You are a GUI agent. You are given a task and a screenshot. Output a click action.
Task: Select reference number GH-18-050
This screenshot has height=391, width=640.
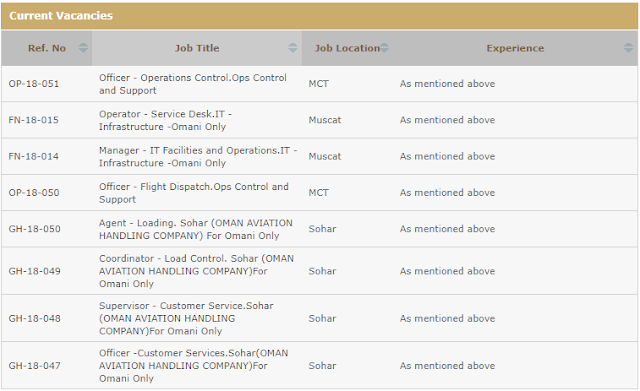tap(34, 229)
